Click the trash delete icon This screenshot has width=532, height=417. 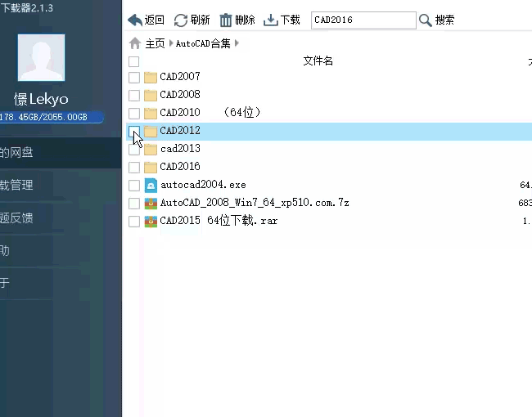[226, 20]
